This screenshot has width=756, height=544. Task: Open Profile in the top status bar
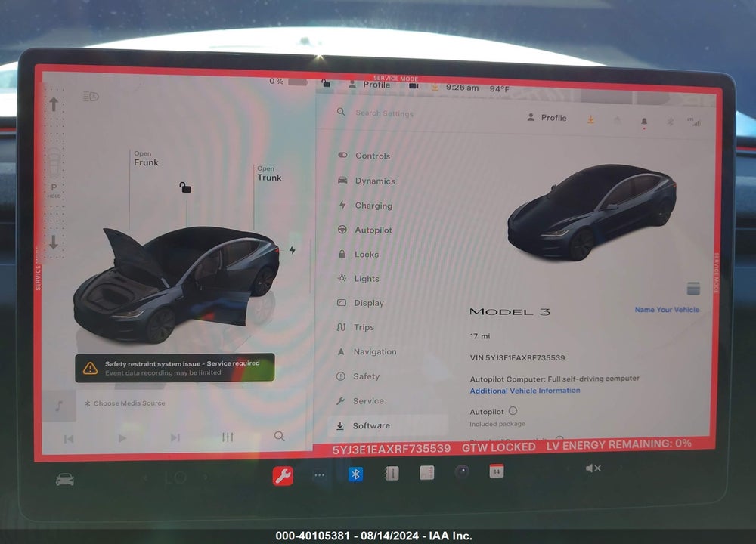[x=370, y=85]
